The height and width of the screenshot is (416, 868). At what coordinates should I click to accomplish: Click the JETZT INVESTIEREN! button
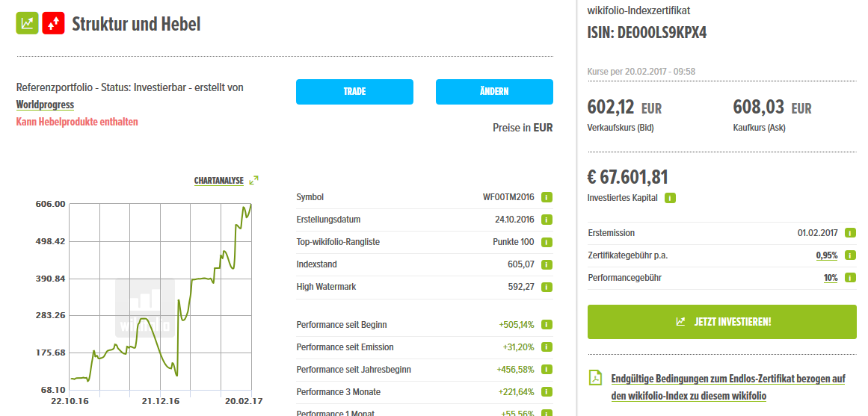click(x=721, y=322)
